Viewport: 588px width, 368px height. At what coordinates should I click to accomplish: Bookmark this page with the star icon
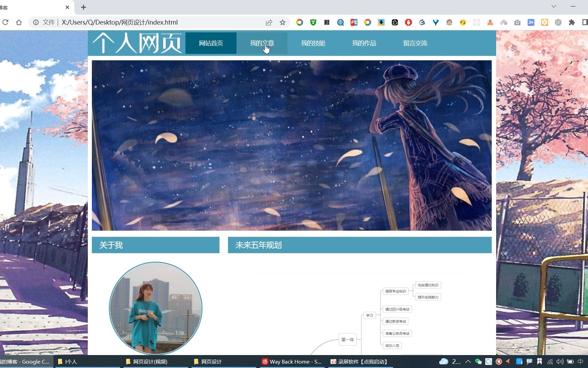pyautogui.click(x=282, y=22)
